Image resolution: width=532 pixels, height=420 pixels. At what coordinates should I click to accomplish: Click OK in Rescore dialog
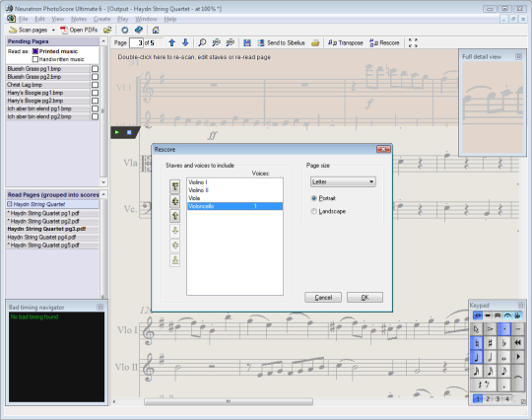click(x=365, y=298)
